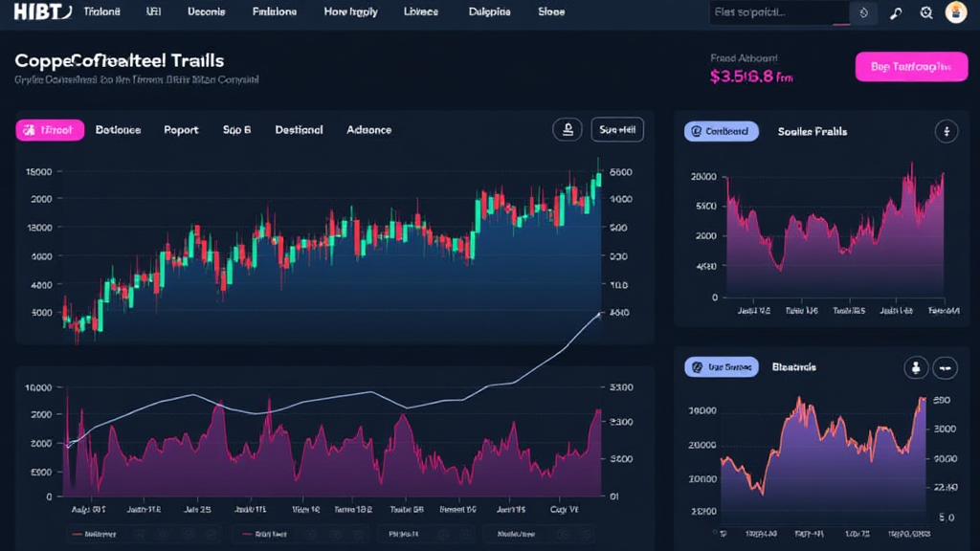Screen dimensions: 980x551
Task: Toggle the pink tZiroot filter pill
Action: click(x=49, y=129)
